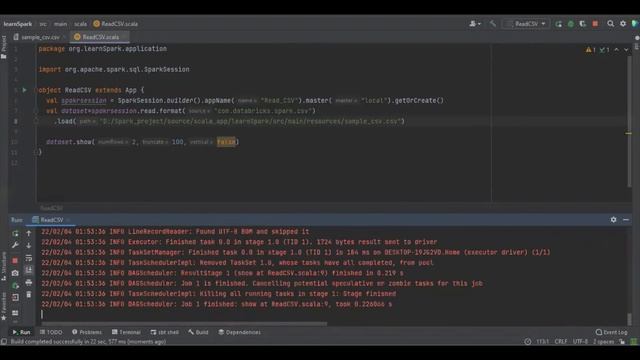Click the tool window quick-access icon in status bar corner

click(4, 342)
